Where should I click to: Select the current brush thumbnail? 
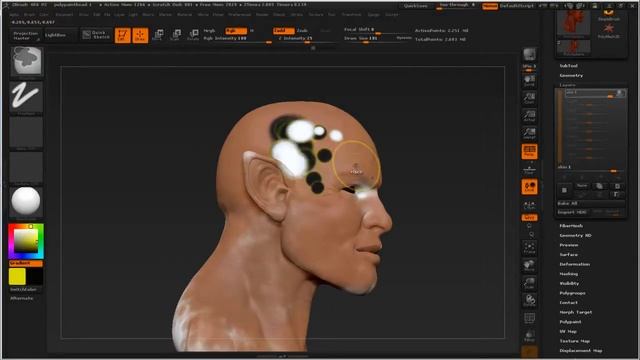26,61
